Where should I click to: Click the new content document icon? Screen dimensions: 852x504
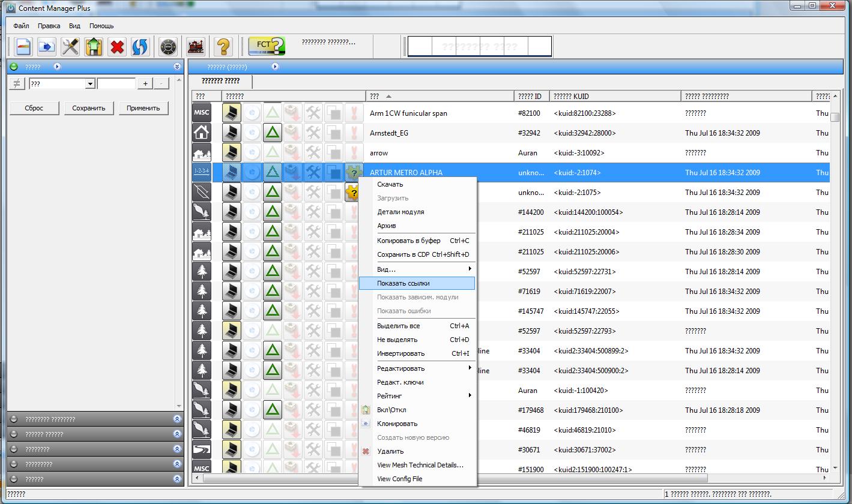[23, 46]
